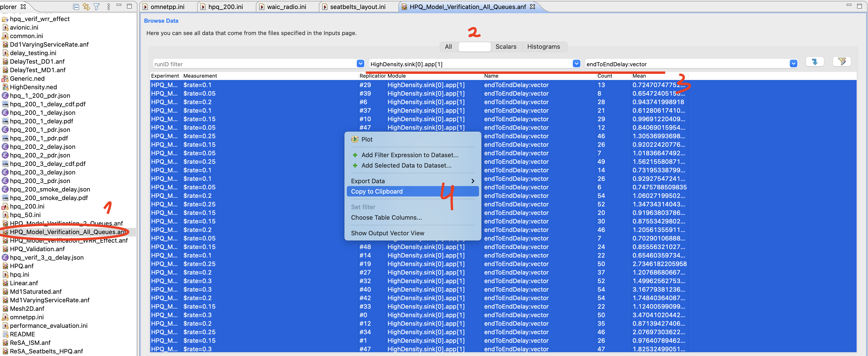
Task: Click the explorer filter funnel icon
Action: 97,6
